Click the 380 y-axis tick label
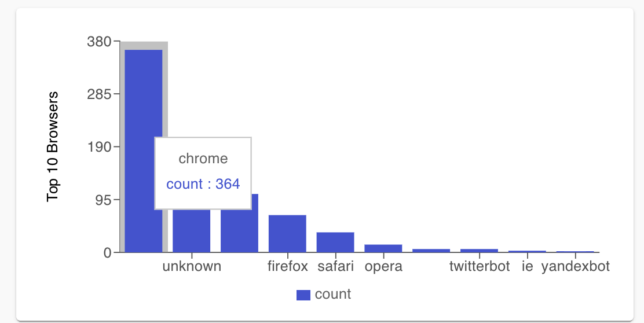This screenshot has height=323, width=644. point(99,42)
